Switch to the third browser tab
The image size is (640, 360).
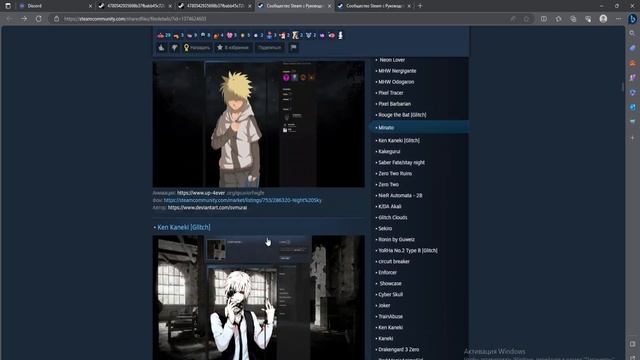pos(215,6)
